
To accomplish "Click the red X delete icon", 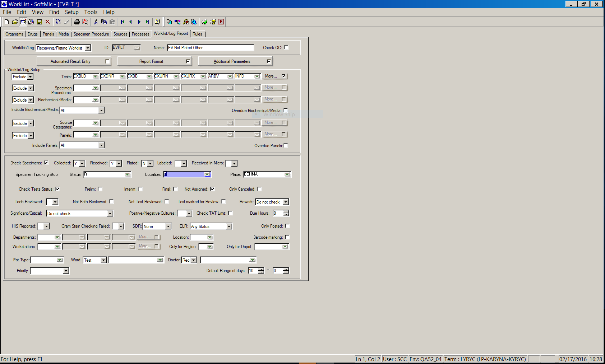I will pos(47,22).
